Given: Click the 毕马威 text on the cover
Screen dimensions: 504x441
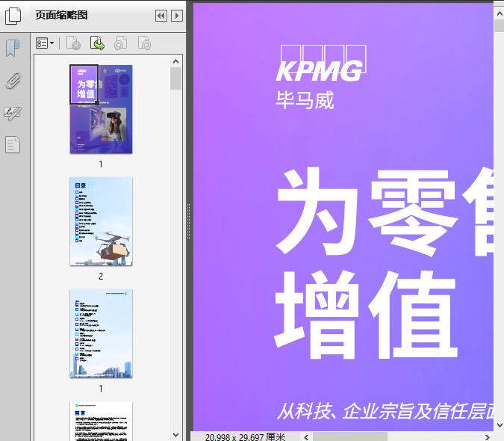Looking at the screenshot, I should 305,100.
